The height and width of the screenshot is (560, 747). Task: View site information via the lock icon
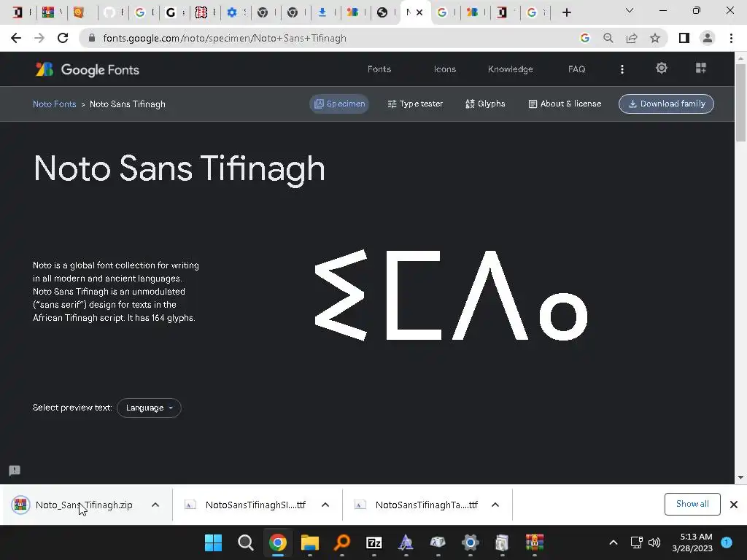coord(92,38)
